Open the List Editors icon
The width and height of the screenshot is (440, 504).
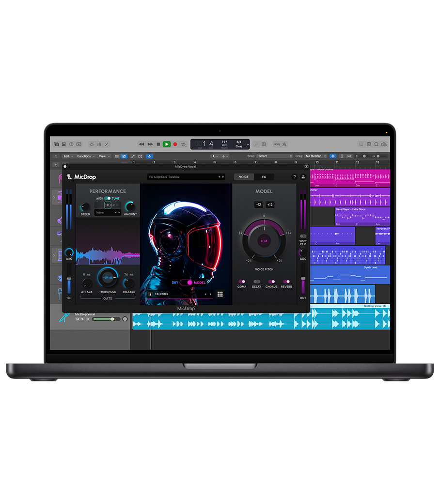[x=361, y=144]
